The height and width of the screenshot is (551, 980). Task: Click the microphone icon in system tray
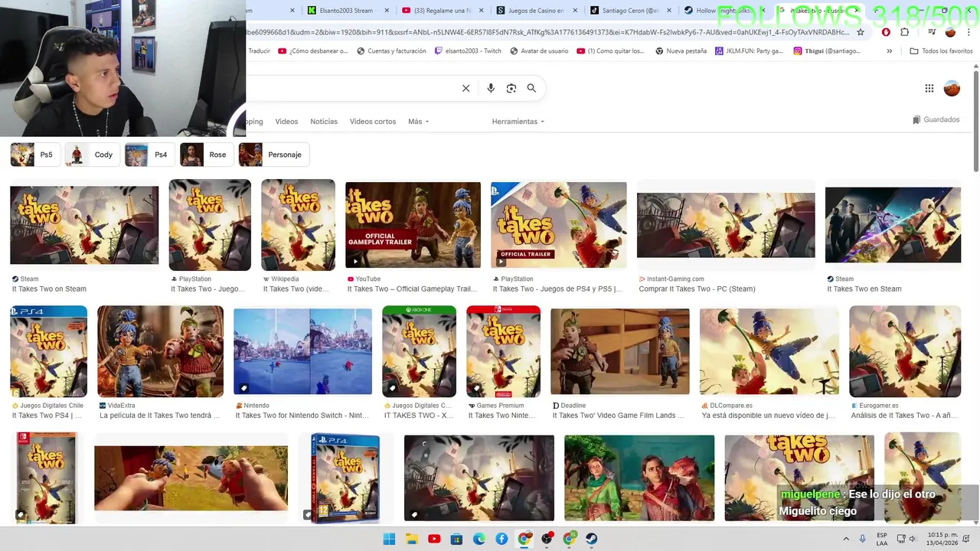(863, 539)
